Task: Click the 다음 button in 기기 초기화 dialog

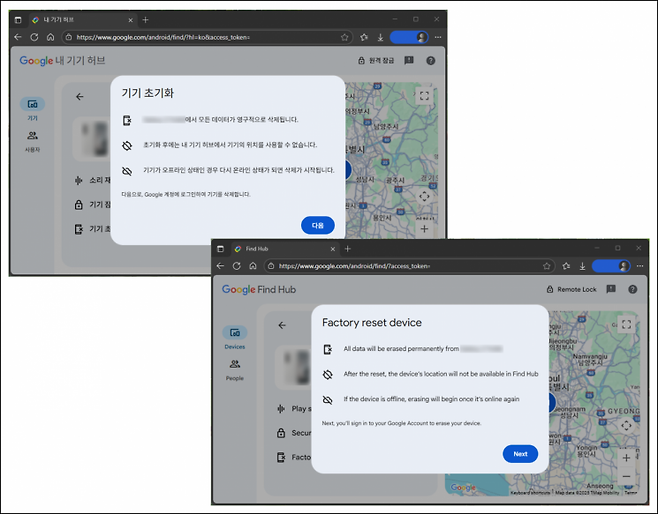Action: tap(318, 225)
